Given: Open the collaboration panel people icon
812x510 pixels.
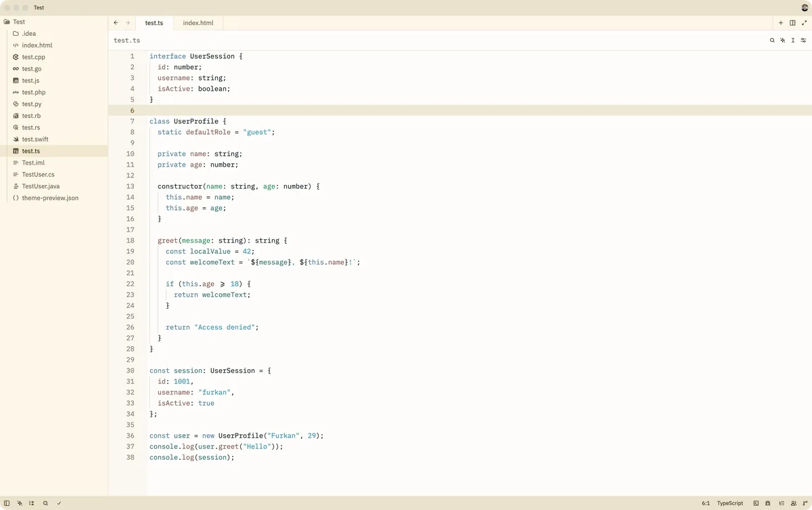Looking at the screenshot, I should tap(794, 503).
